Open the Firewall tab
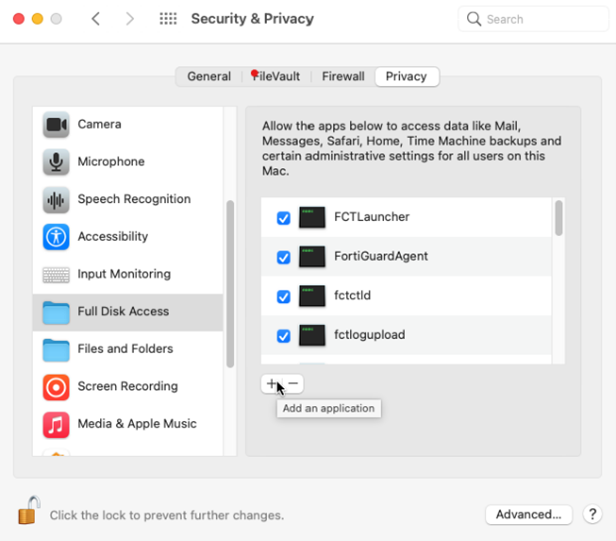Screen dimensions: 616x541 pyautogui.click(x=343, y=77)
